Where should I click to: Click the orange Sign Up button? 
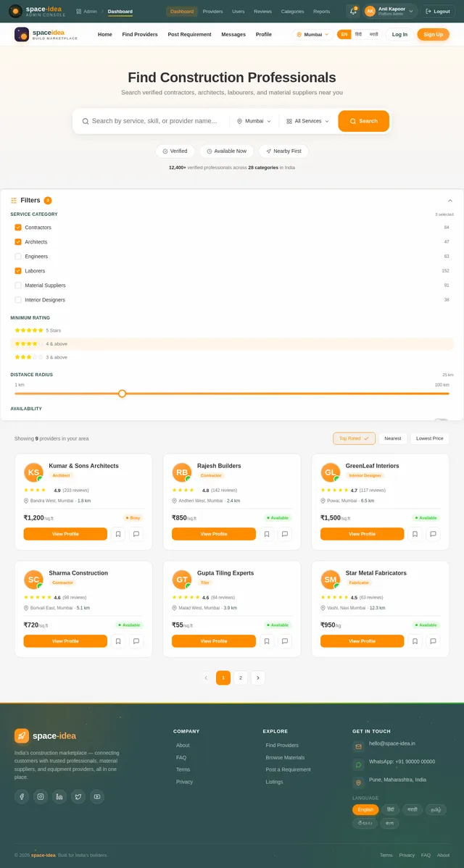tap(433, 34)
